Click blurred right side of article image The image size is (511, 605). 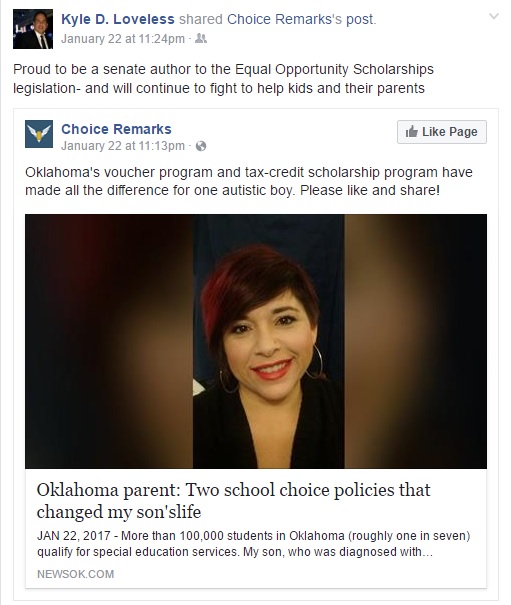(415, 341)
